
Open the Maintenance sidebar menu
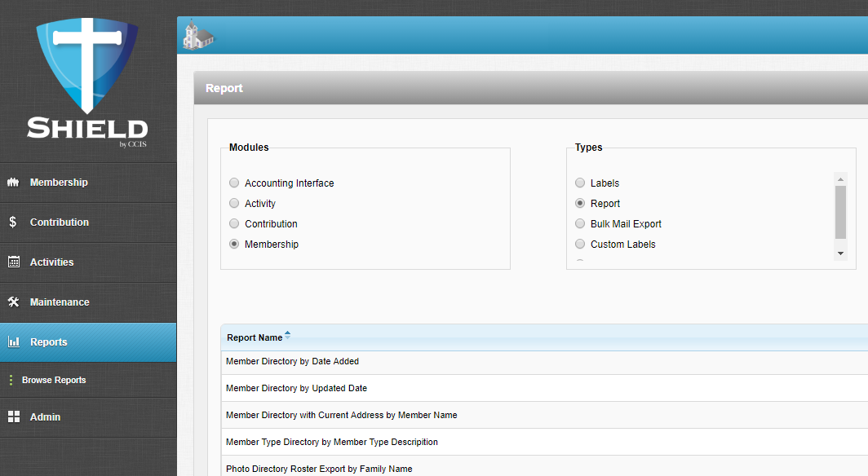(88, 302)
